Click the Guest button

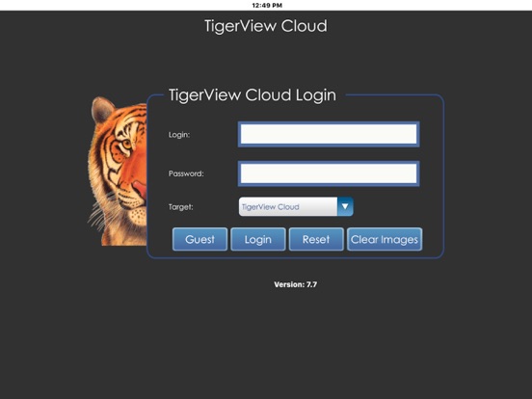[x=199, y=239]
